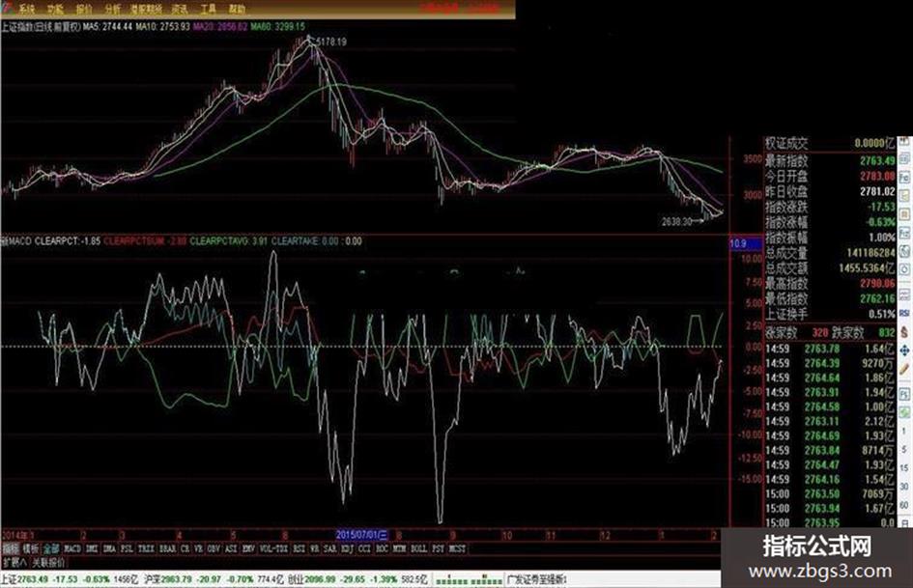Click the dollar-sign sidebar icon
The width and height of the screenshot is (913, 588).
click(x=904, y=332)
